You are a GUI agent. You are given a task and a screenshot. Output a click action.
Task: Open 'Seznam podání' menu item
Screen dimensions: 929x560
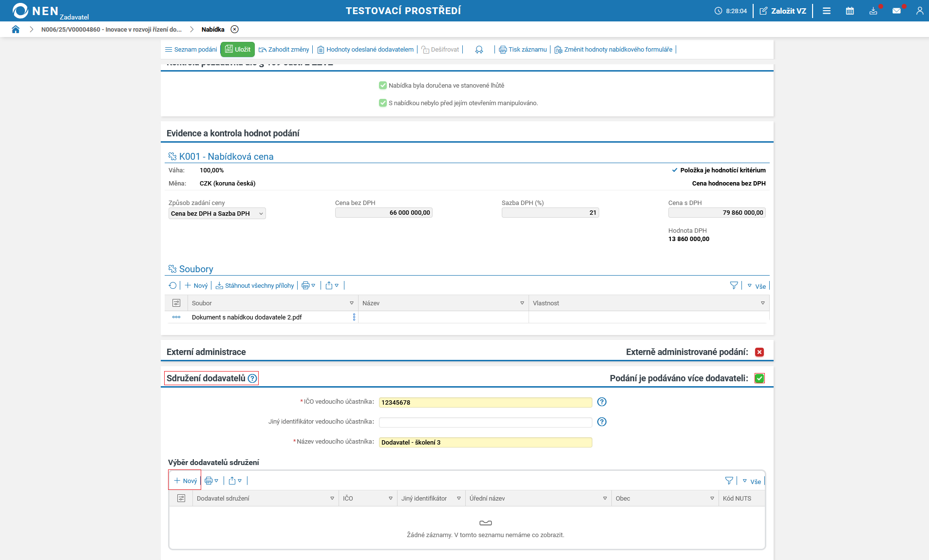click(191, 50)
